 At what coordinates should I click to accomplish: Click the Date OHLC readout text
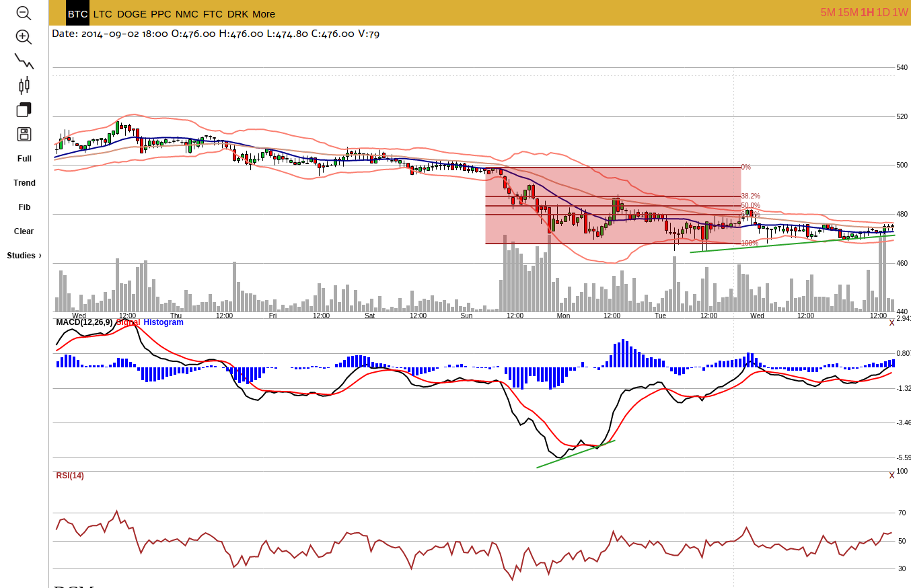coord(215,34)
